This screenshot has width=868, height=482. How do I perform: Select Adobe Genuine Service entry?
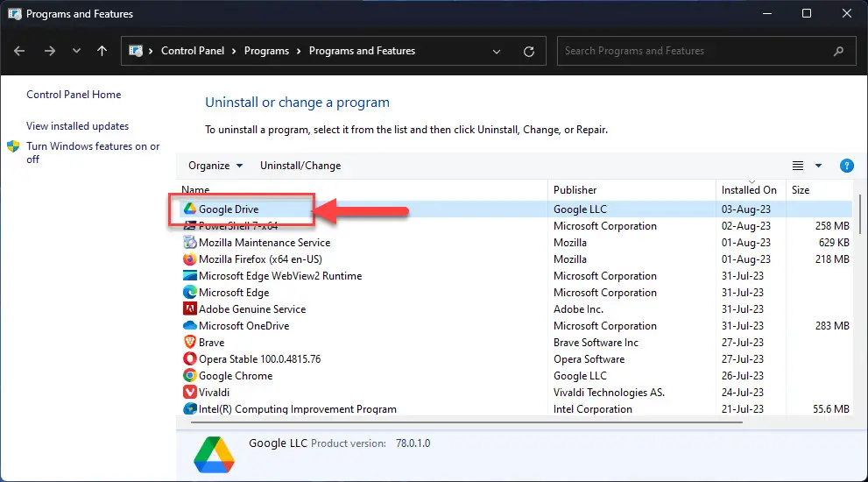pos(252,309)
